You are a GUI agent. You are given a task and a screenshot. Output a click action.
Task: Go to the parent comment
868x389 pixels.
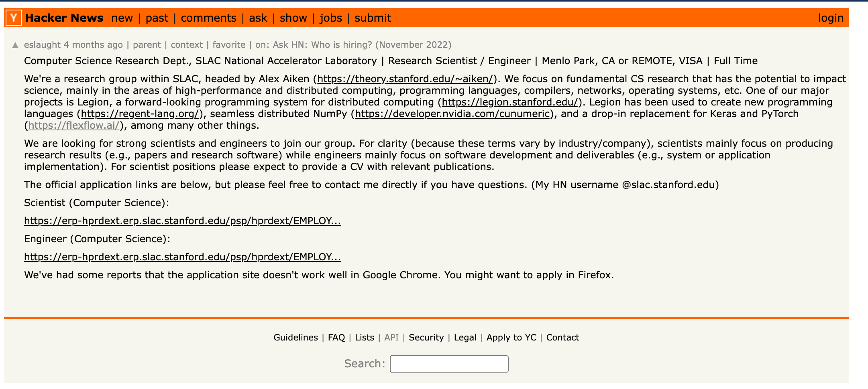[147, 45]
